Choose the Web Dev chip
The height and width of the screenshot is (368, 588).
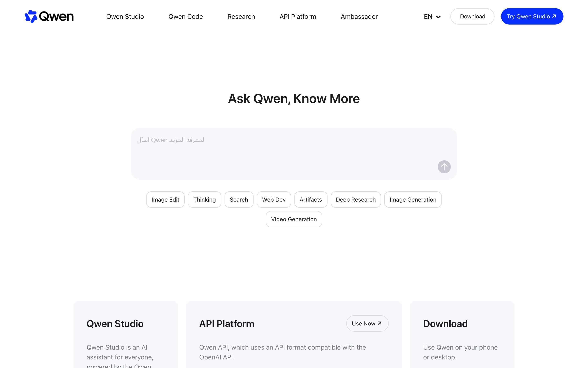pos(274,199)
